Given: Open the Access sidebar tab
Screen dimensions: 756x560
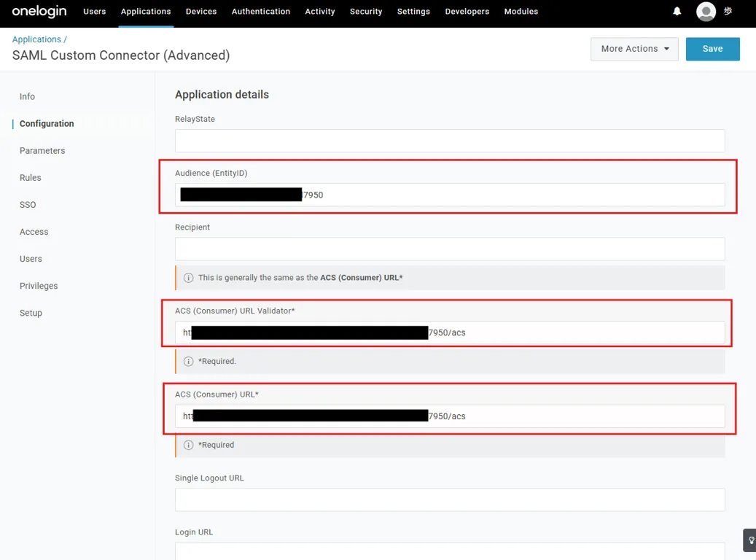Looking at the screenshot, I should coord(34,232).
